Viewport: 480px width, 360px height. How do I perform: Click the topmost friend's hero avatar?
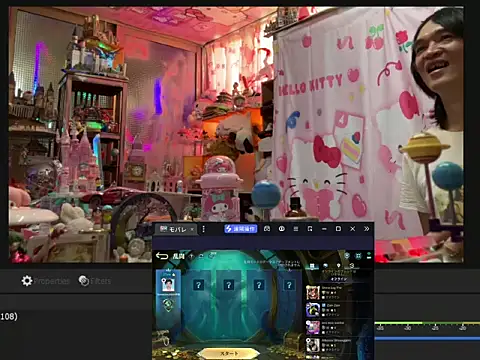(313, 293)
